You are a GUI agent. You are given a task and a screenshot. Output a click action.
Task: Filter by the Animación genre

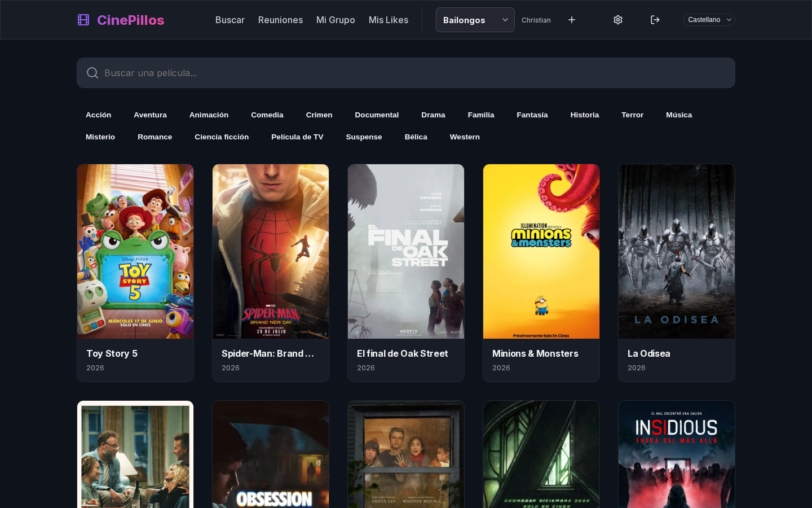pyautogui.click(x=209, y=115)
